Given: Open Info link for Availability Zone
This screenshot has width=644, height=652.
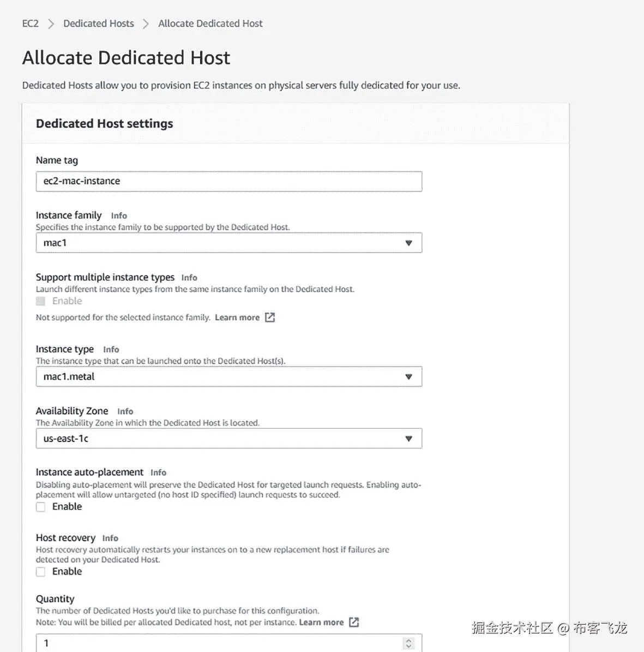Looking at the screenshot, I should pyautogui.click(x=125, y=411).
